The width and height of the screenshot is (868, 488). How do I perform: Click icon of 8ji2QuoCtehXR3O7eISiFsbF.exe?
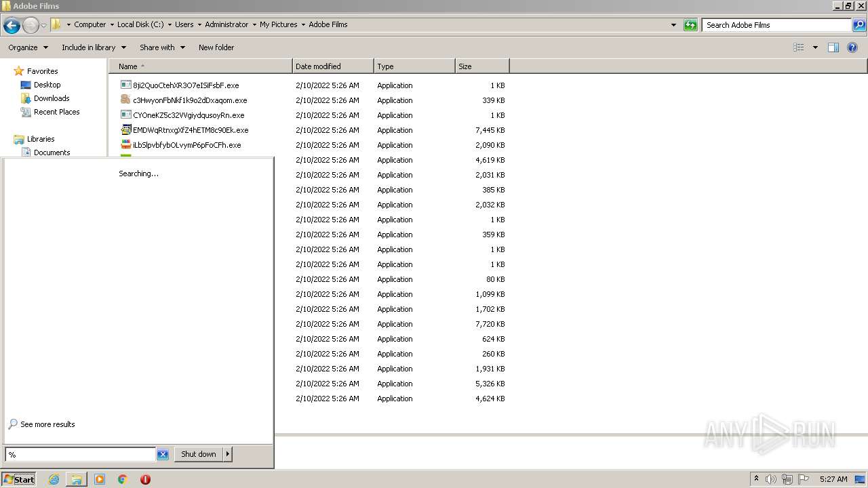point(125,85)
